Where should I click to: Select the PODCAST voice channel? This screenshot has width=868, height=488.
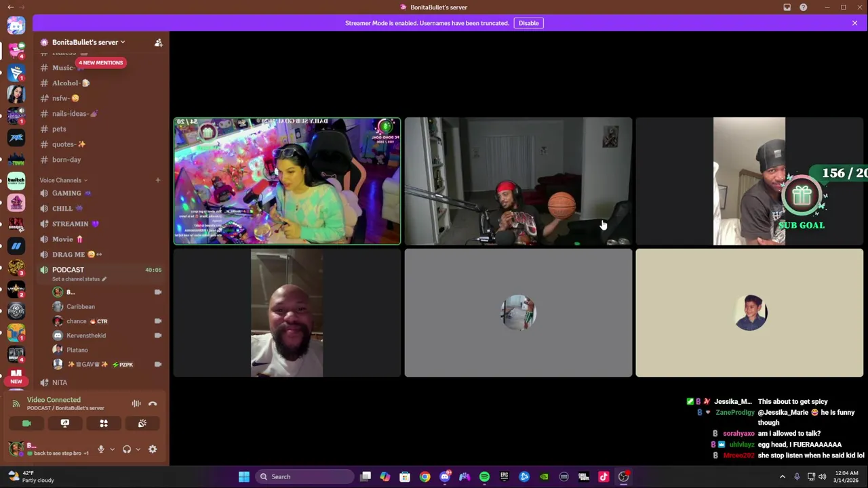point(68,270)
